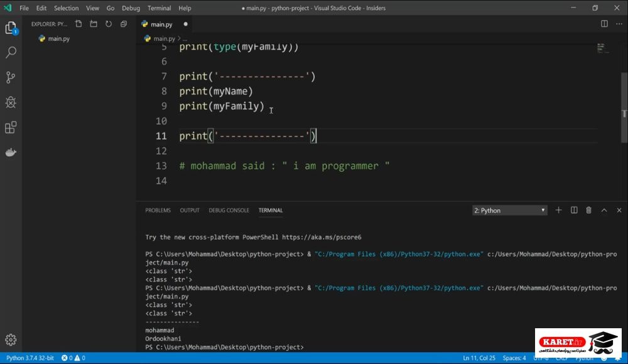Open the Docker whale icon

[11, 153]
